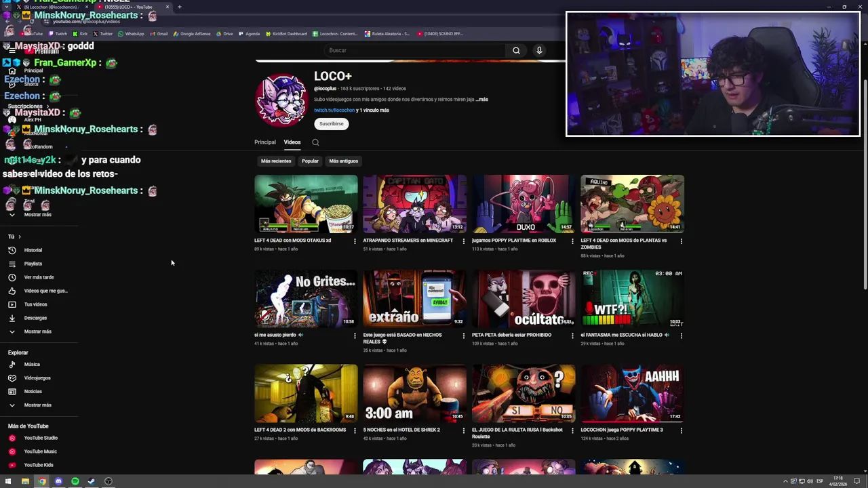Open options menu for '5 NOCHES en el HOTEL DE SHREK 2'

coord(464,430)
